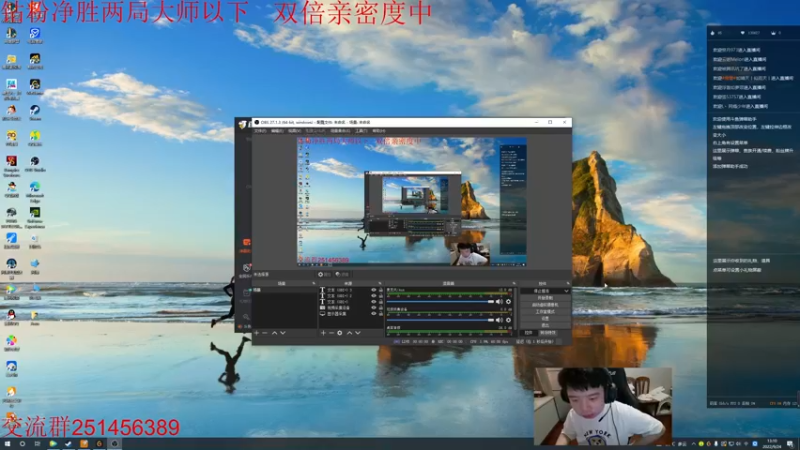The image size is (800, 450).
Task: Open Steam from the taskbar
Action: tap(68, 444)
